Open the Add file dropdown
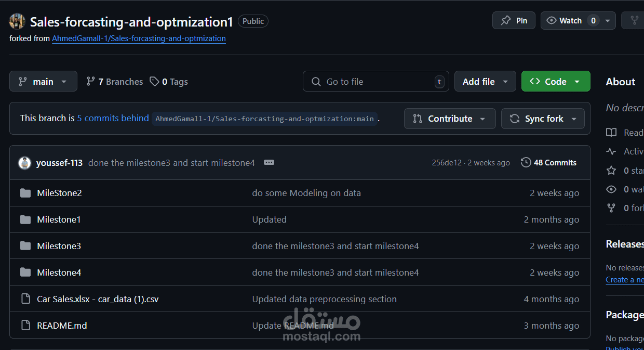 [x=485, y=82]
